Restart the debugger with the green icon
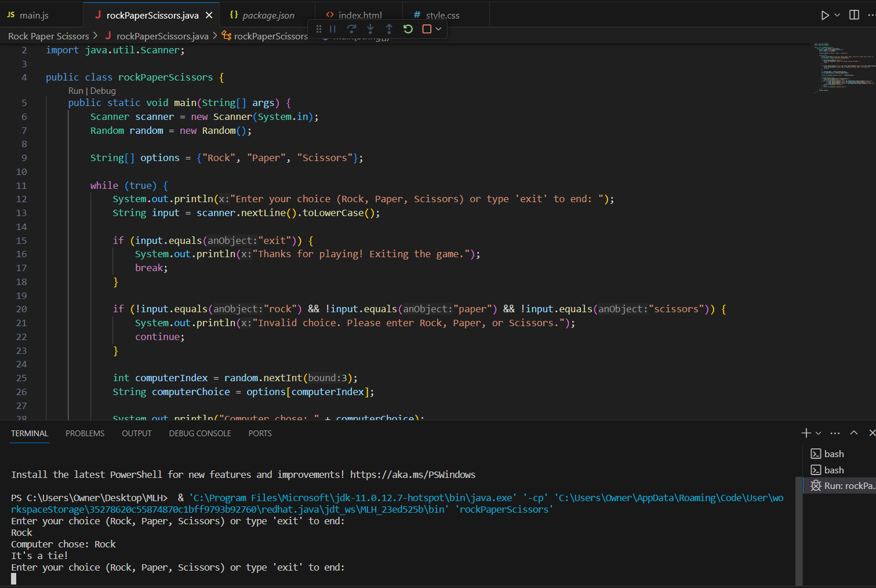This screenshot has height=588, width=876. coord(408,29)
